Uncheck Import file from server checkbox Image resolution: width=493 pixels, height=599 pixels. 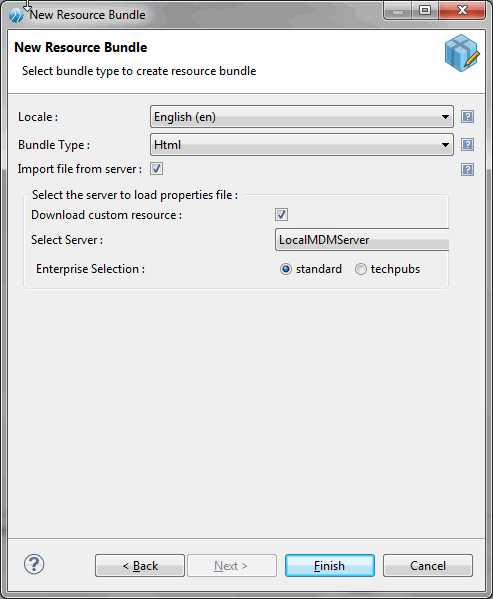(x=156, y=168)
